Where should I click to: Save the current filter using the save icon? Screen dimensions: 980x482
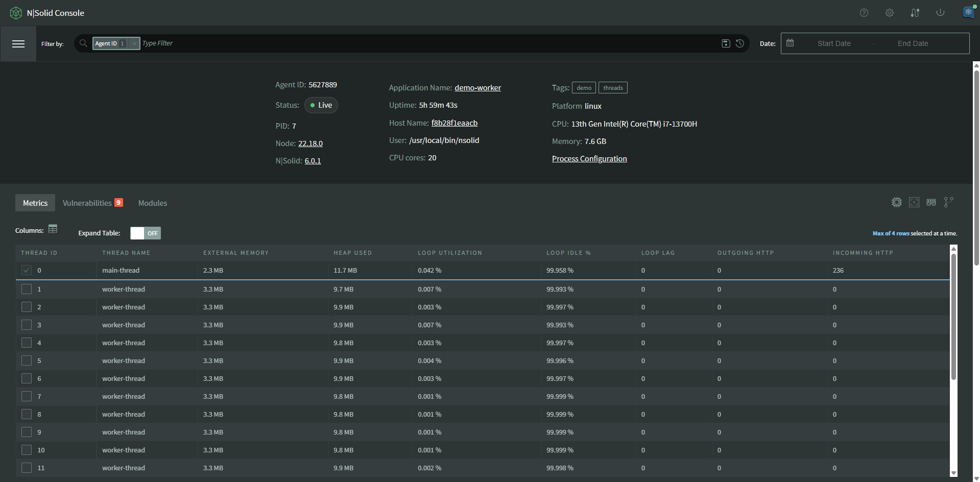(x=726, y=43)
